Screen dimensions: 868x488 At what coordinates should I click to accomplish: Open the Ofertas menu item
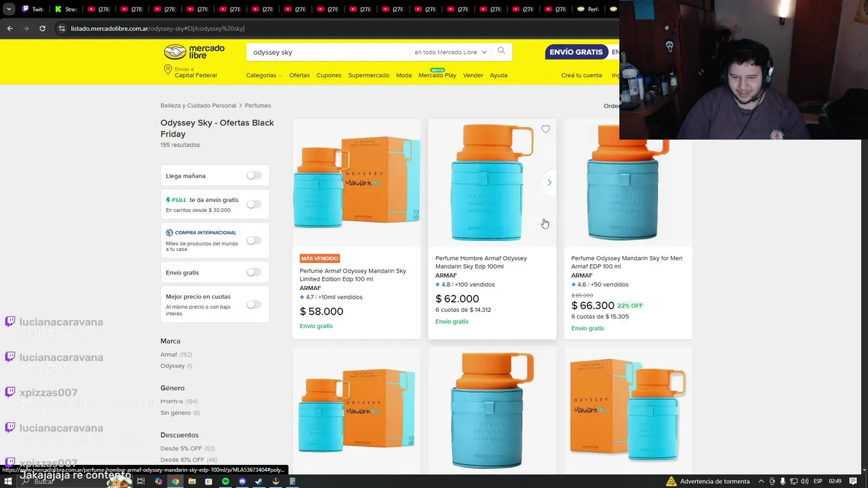pos(299,75)
